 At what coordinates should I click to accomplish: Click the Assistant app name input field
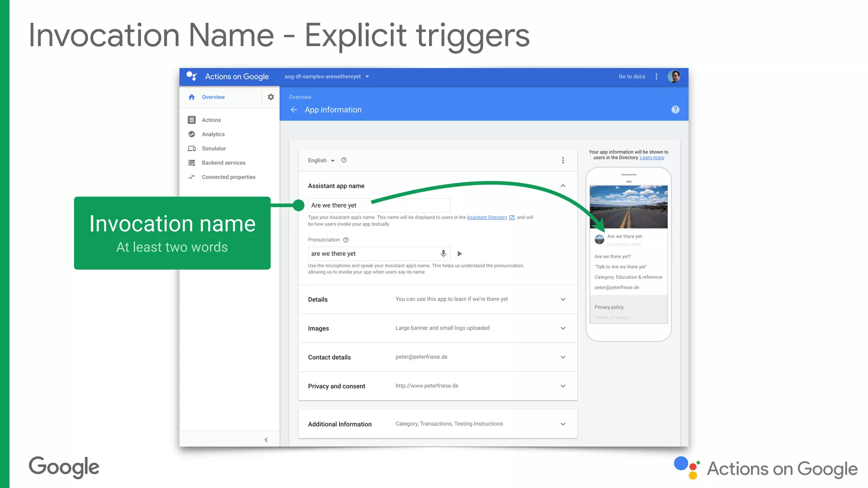(x=379, y=205)
